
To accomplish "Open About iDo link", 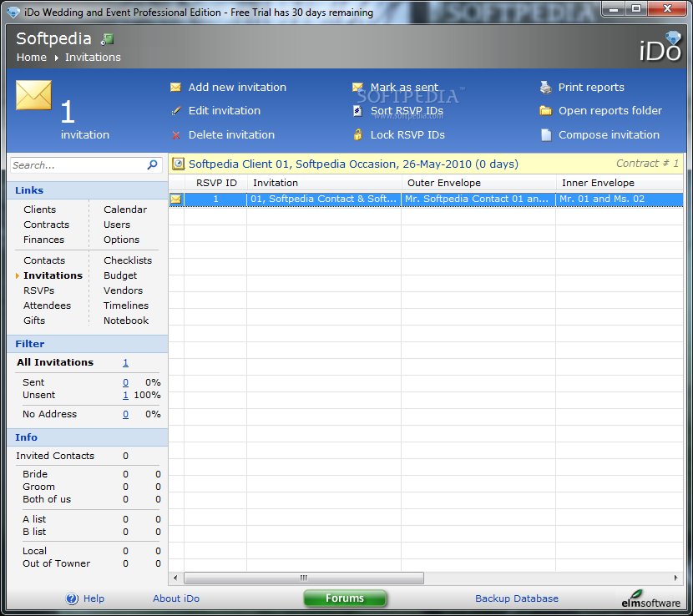I will coord(176,598).
